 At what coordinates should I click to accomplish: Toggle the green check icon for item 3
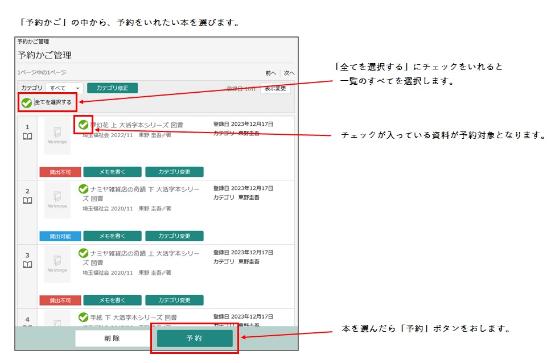[83, 253]
